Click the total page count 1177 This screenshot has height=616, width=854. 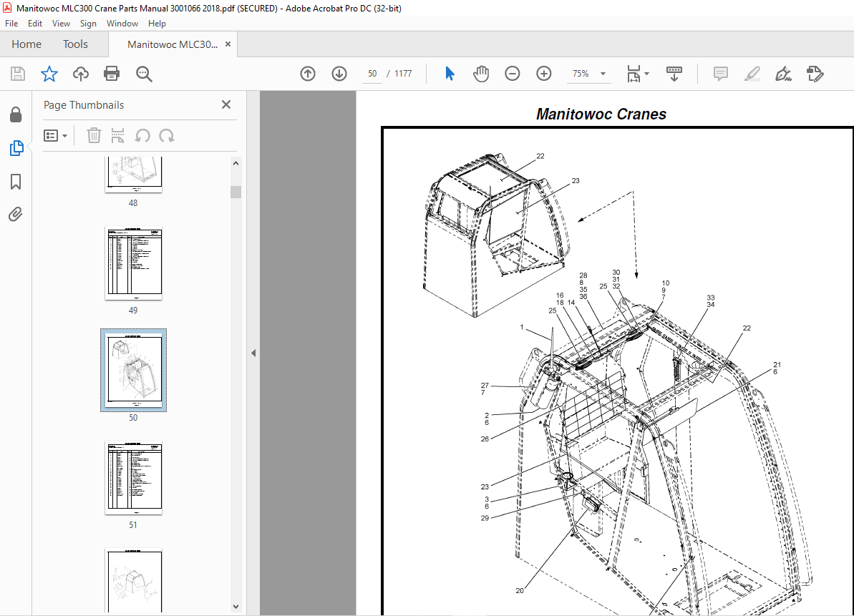(x=403, y=74)
